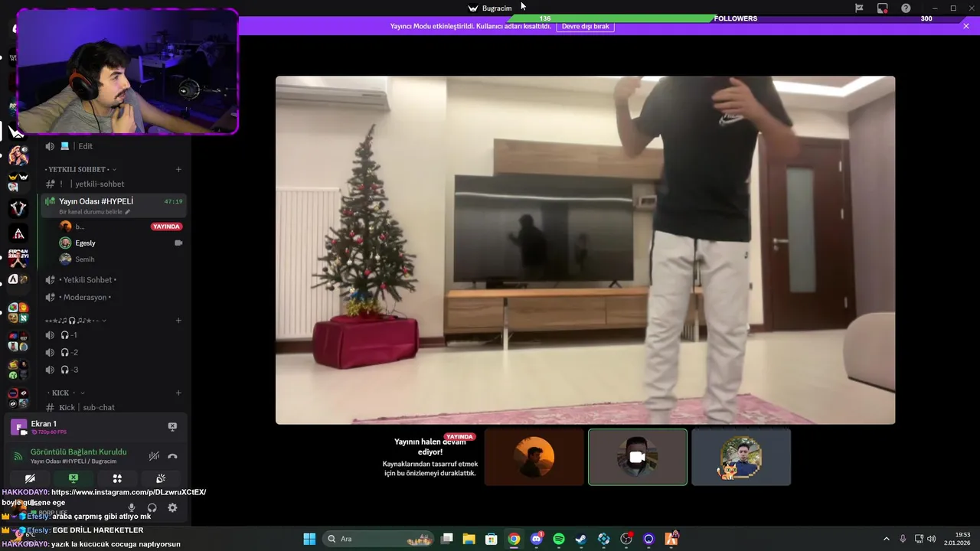Click camera icon next to Egesly
The image size is (980, 551).
178,243
